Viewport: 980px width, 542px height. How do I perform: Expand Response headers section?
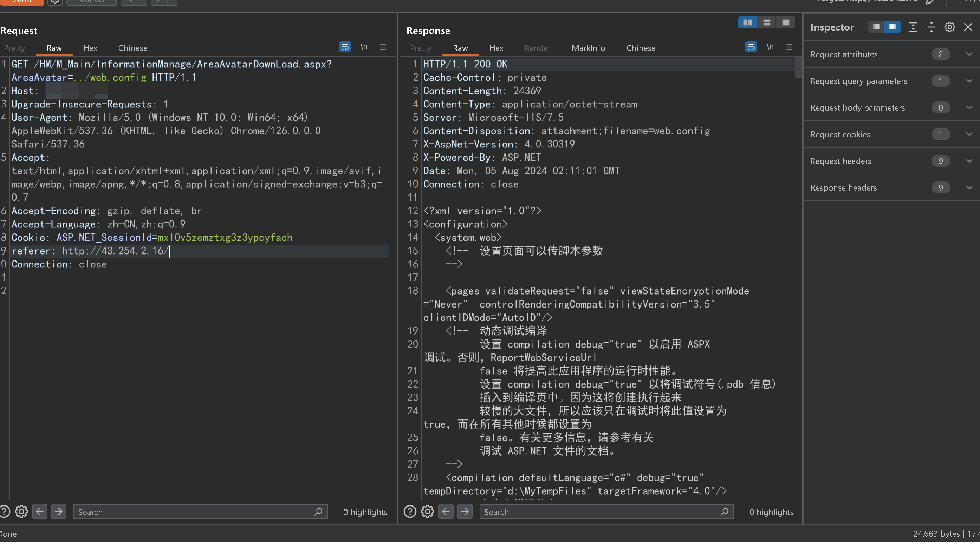click(x=969, y=187)
